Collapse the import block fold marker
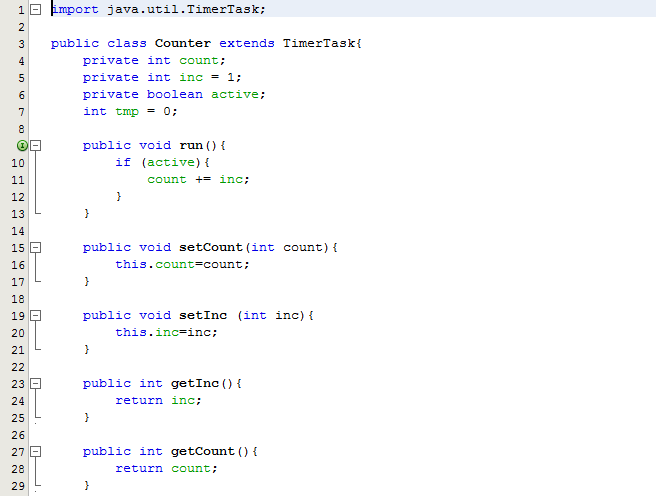Viewport: 656px width, 496px height. (x=36, y=9)
